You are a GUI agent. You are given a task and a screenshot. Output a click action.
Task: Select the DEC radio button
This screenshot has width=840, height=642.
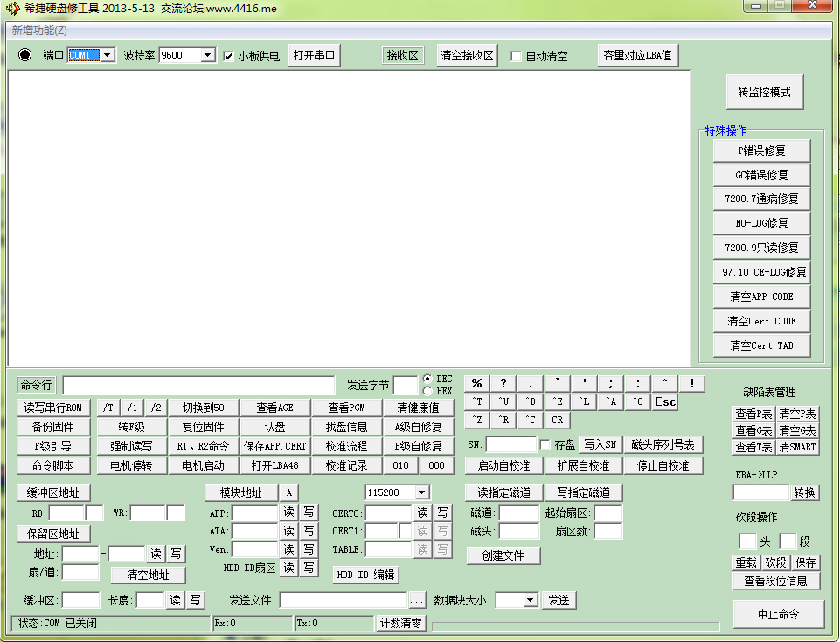pyautogui.click(x=427, y=379)
